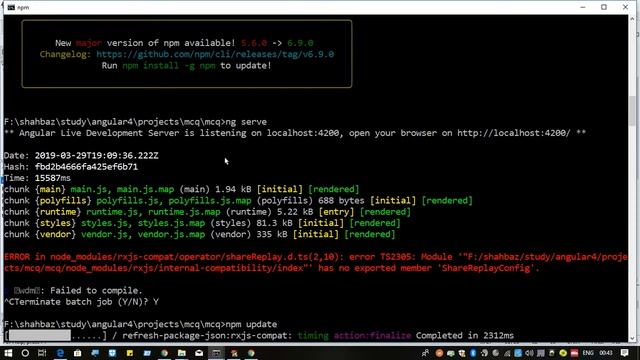This screenshot has width=640, height=360.
Task: Click the npm console window title icon
Action: [x=11, y=7]
